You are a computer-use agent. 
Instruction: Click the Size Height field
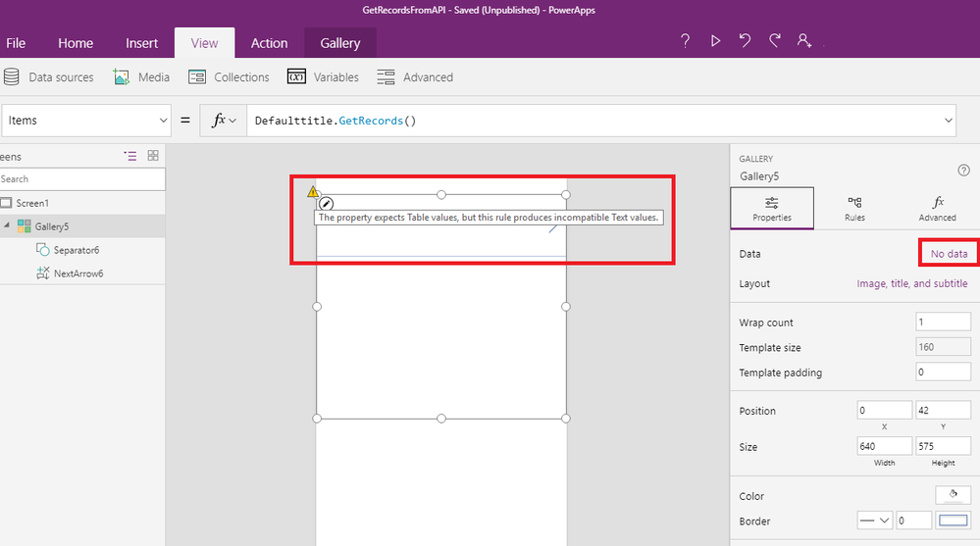click(x=943, y=446)
